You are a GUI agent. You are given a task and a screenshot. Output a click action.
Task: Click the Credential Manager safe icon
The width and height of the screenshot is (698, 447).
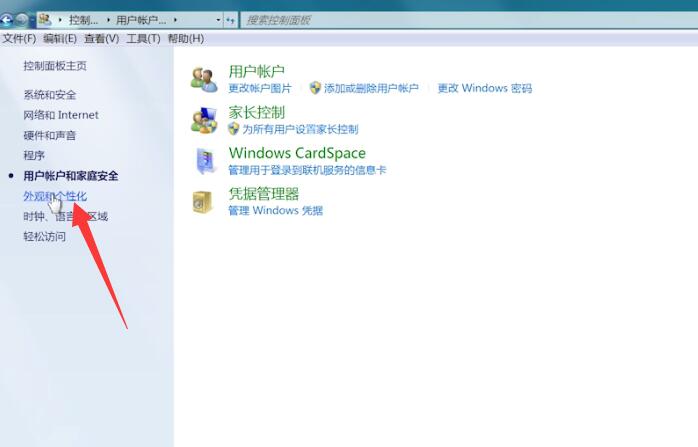pyautogui.click(x=203, y=202)
